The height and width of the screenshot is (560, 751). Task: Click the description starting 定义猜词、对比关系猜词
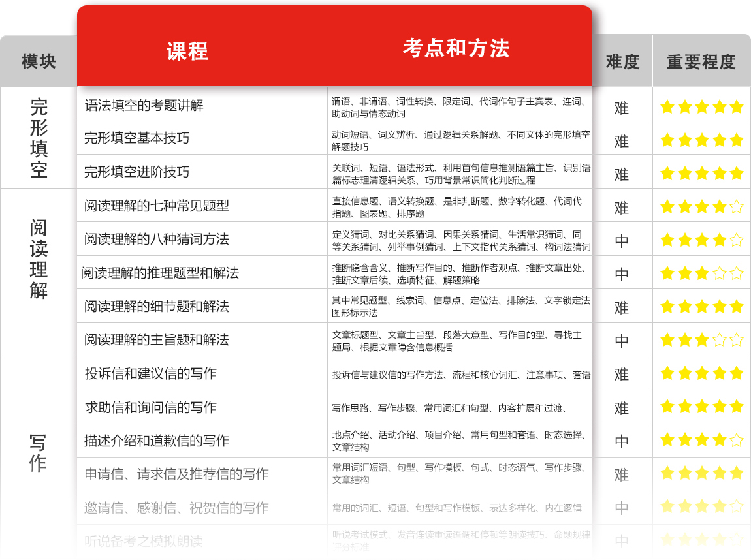pyautogui.click(x=461, y=240)
